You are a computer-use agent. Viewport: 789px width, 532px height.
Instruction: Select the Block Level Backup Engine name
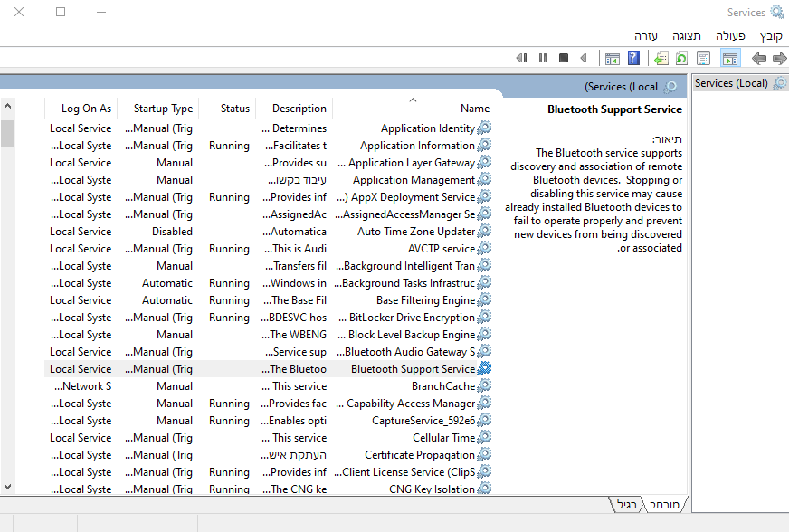[407, 334]
